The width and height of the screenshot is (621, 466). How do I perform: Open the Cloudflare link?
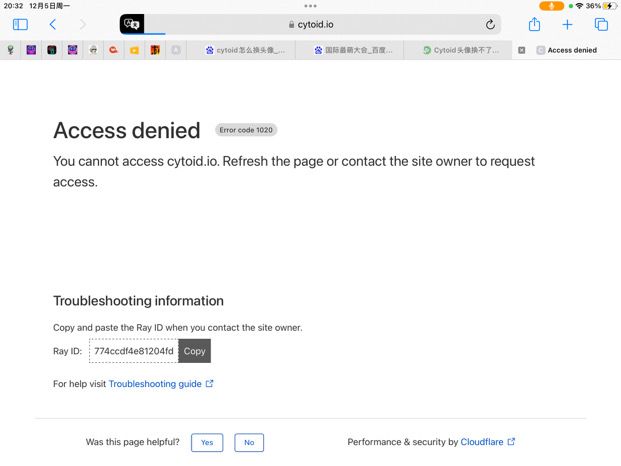(x=482, y=442)
